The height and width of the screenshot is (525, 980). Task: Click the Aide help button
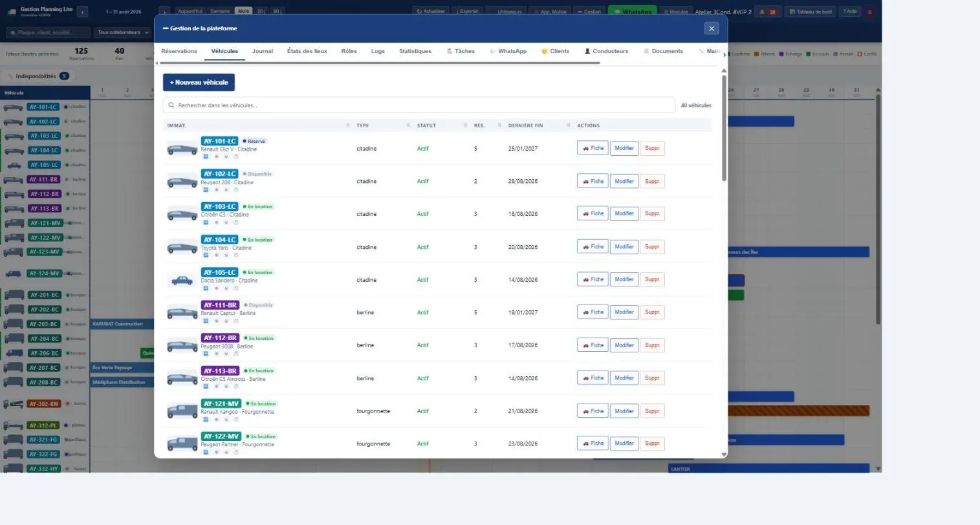click(x=849, y=12)
